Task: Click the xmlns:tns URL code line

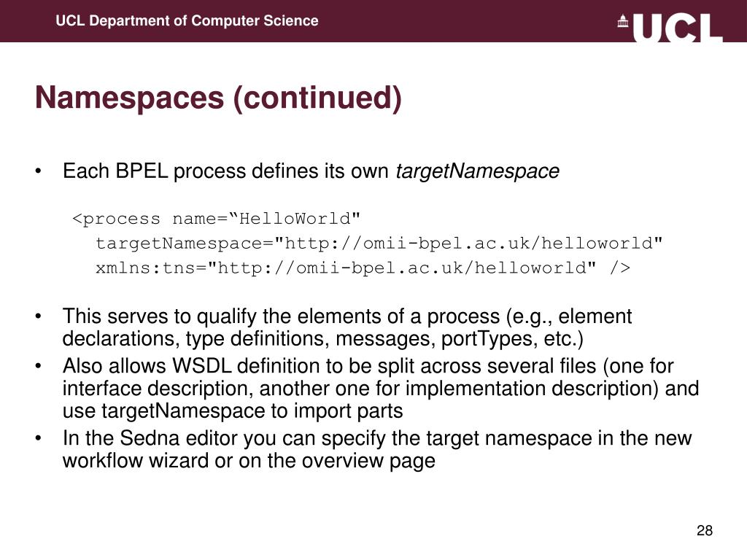Action: [363, 268]
